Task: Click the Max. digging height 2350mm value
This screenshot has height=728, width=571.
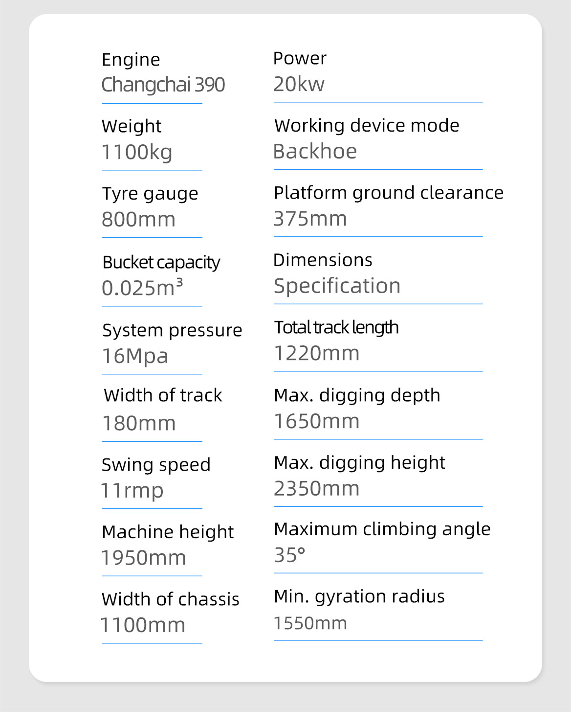Action: coord(317,489)
